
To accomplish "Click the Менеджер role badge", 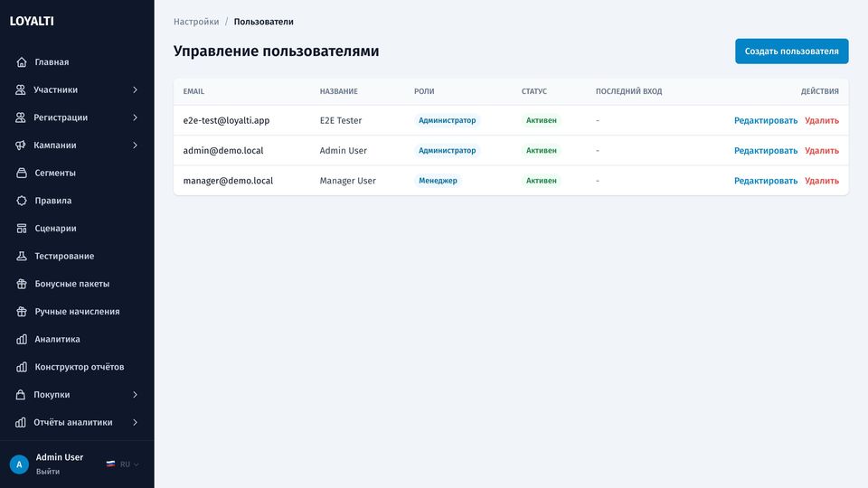I will (438, 181).
